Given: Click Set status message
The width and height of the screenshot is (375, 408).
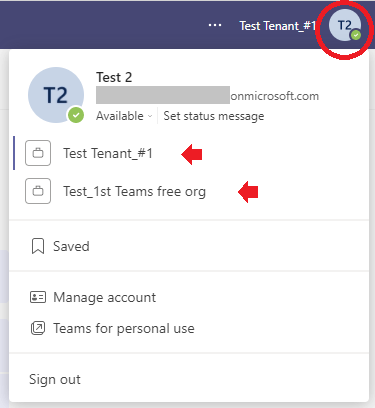Looking at the screenshot, I should pos(214,116).
